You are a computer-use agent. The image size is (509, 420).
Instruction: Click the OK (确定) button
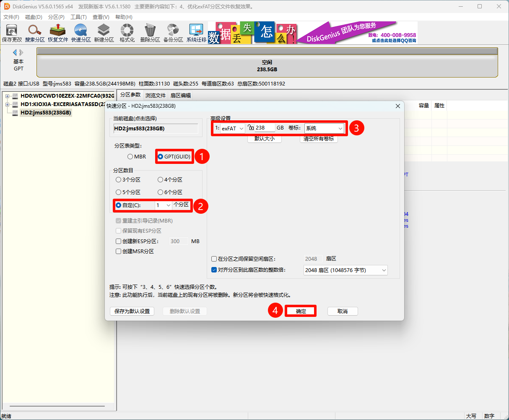point(301,311)
